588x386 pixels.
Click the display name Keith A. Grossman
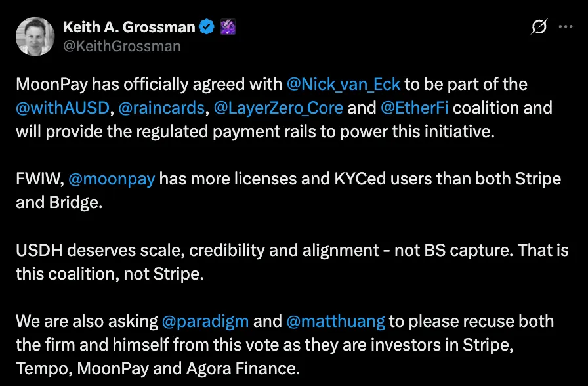coord(130,27)
